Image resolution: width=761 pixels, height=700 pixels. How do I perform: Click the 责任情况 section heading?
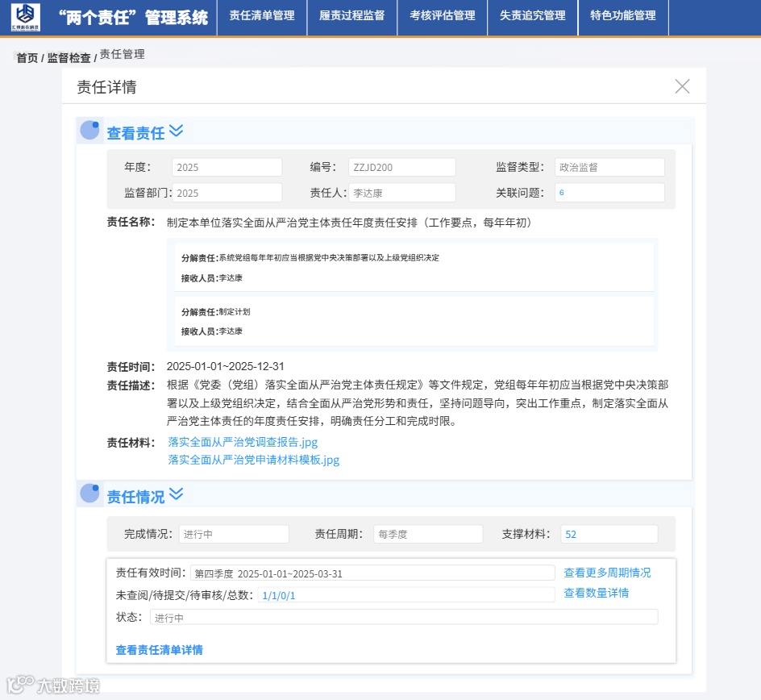135,497
